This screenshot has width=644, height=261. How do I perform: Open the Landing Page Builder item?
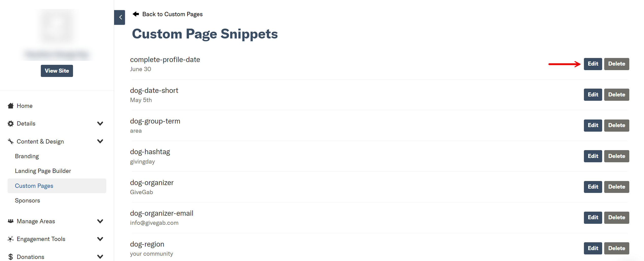click(x=43, y=171)
